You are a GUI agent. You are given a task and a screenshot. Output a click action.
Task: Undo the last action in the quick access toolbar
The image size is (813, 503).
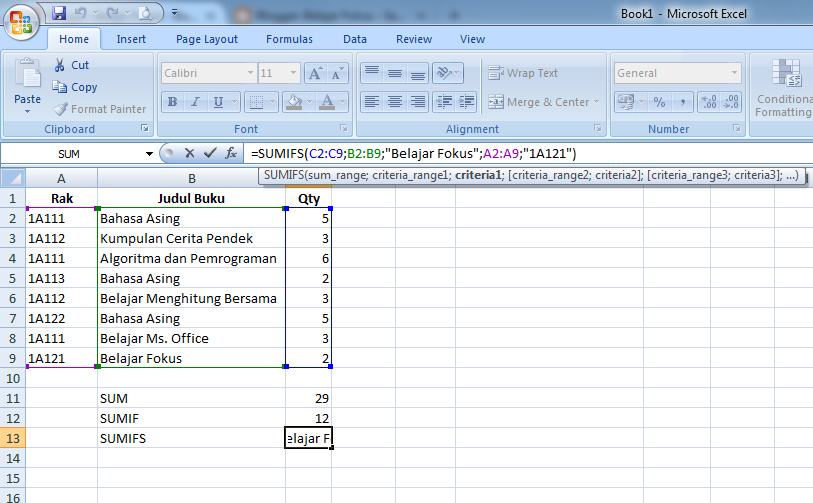(80, 13)
